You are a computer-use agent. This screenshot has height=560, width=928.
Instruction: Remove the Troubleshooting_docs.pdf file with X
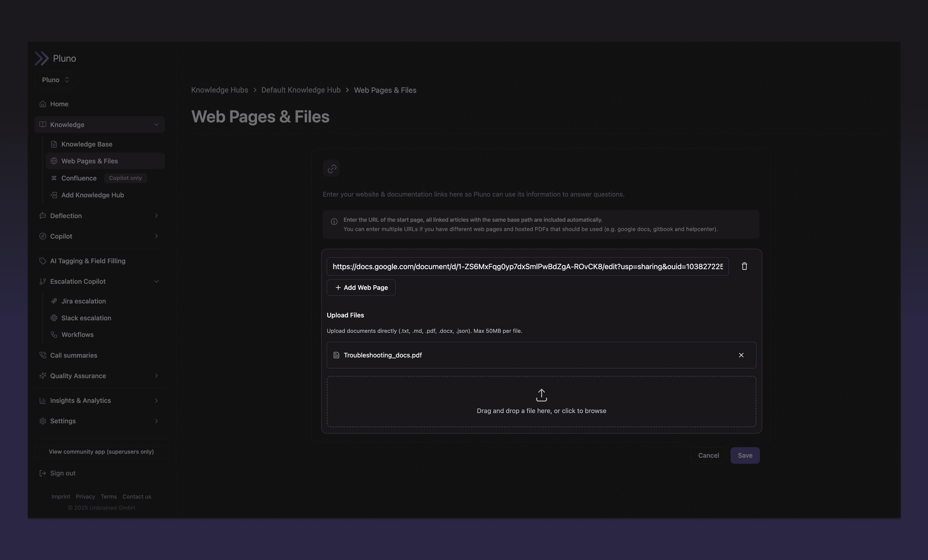coord(741,355)
